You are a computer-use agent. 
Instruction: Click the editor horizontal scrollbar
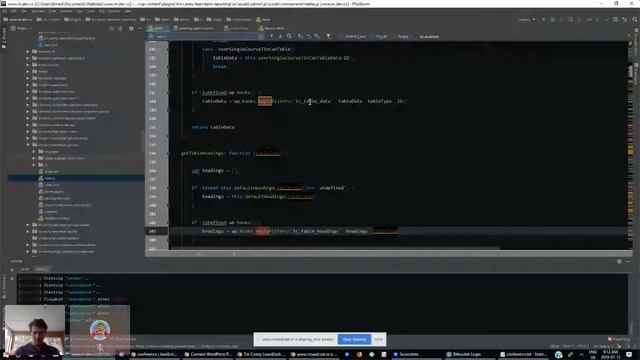333,248
